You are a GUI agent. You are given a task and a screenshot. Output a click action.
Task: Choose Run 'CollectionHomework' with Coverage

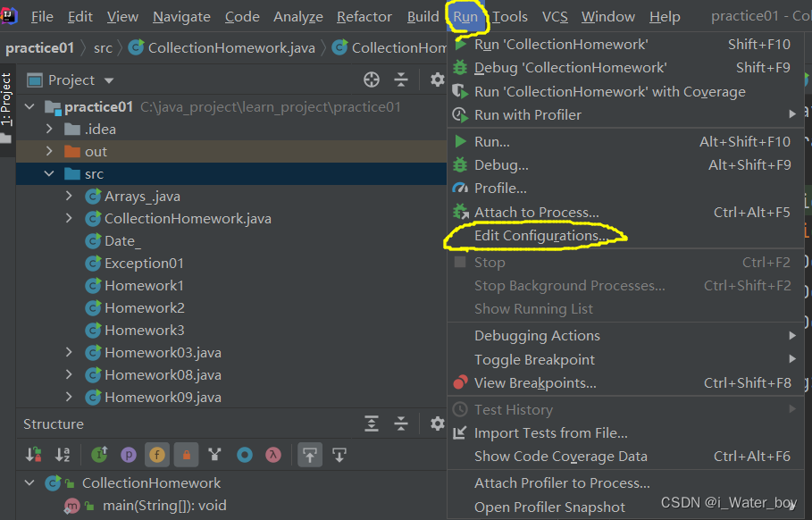click(x=625, y=92)
